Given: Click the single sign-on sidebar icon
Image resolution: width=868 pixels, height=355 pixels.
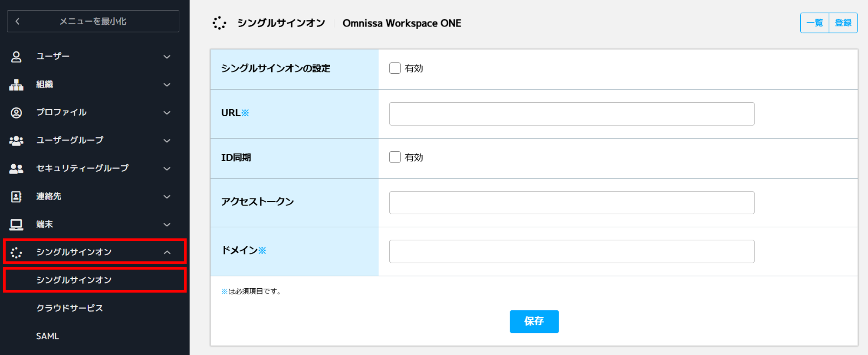Looking at the screenshot, I should [x=16, y=253].
